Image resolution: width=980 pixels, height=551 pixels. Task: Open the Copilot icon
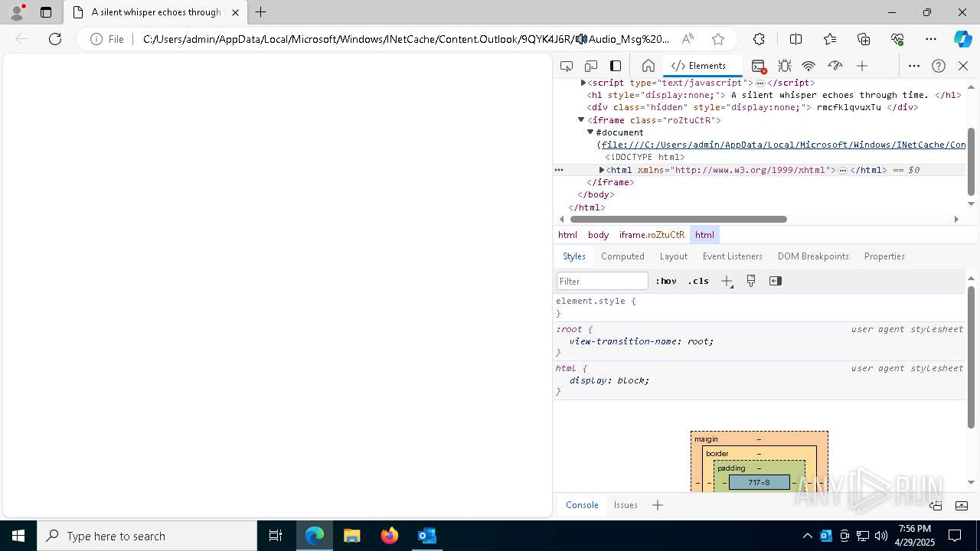click(x=962, y=39)
